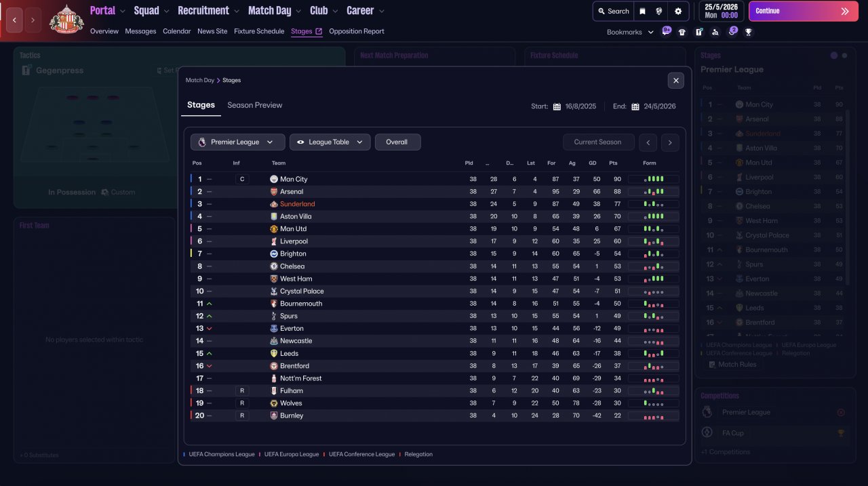Toggle the Overall table filter button
Image resolution: width=868 pixels, height=486 pixels.
[397, 142]
